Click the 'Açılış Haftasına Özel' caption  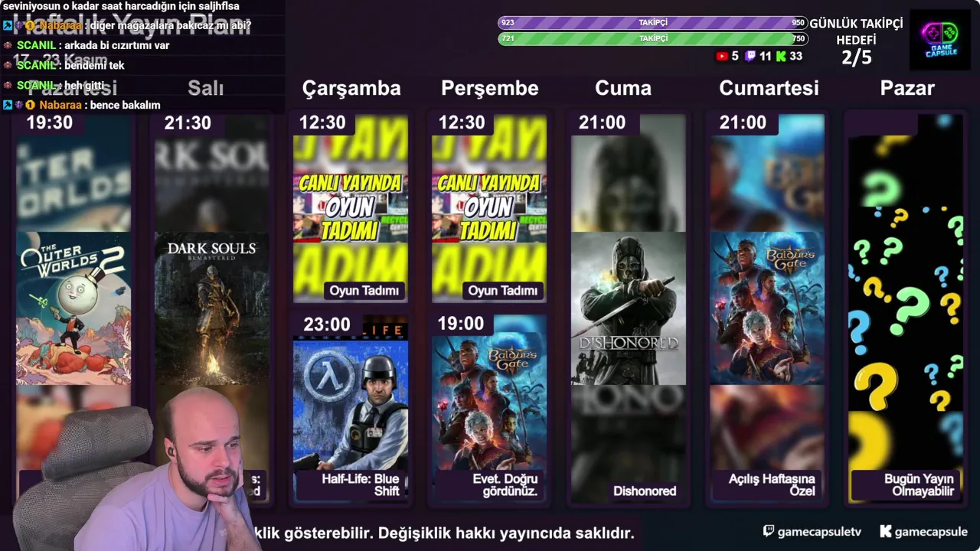tap(772, 485)
